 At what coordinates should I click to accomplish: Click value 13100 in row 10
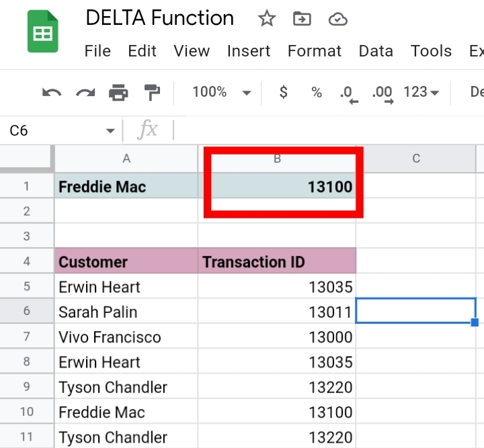pos(277,412)
